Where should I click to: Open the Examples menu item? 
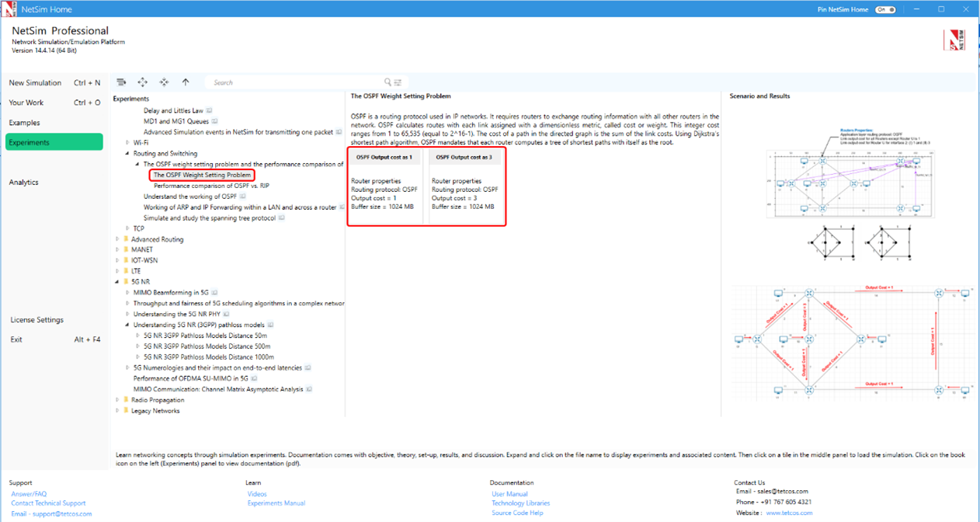click(24, 123)
